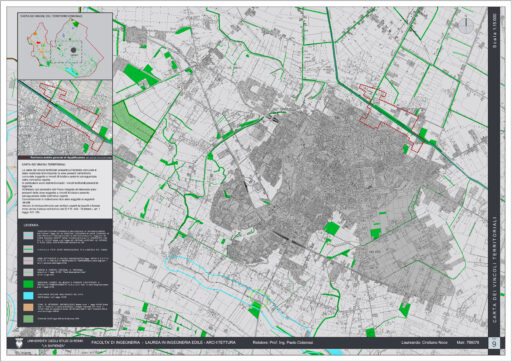The image size is (512, 362).
Task: Click the pale green legend swatch
Action: click(29, 319)
